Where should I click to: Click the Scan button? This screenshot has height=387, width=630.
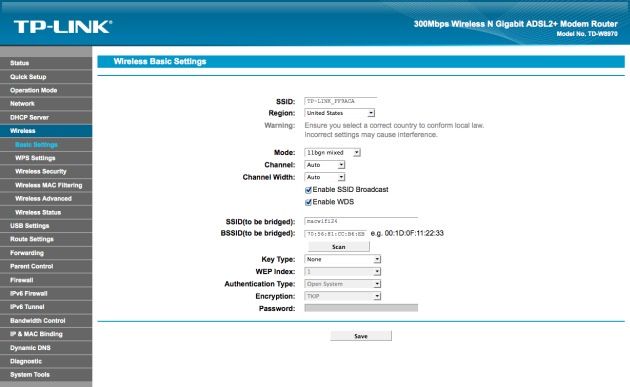pos(339,247)
